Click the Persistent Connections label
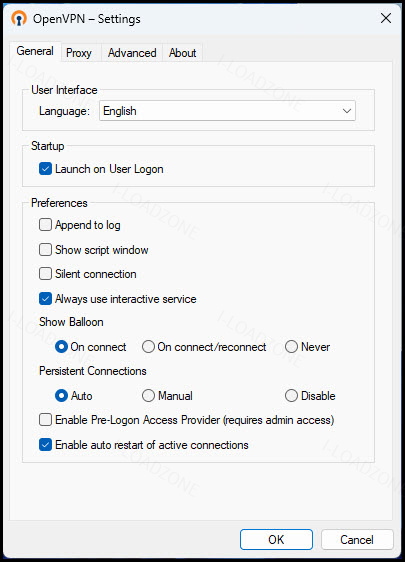Image resolution: width=405 pixels, height=562 pixels. click(93, 371)
